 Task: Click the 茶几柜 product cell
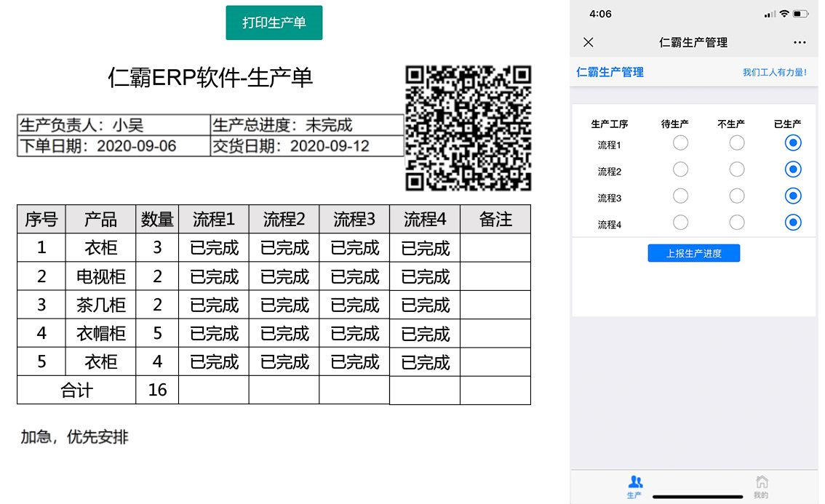click(x=100, y=305)
